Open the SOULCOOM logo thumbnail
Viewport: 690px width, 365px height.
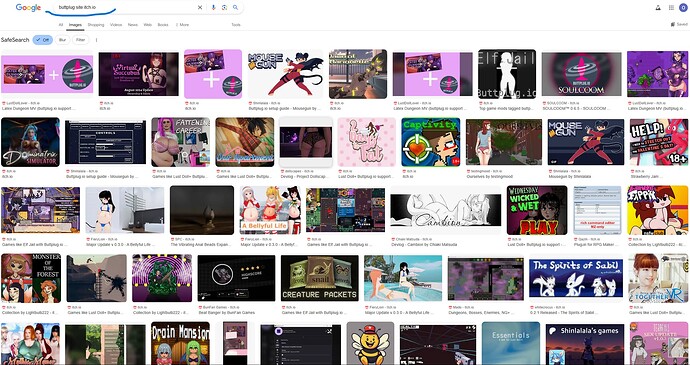pos(581,74)
